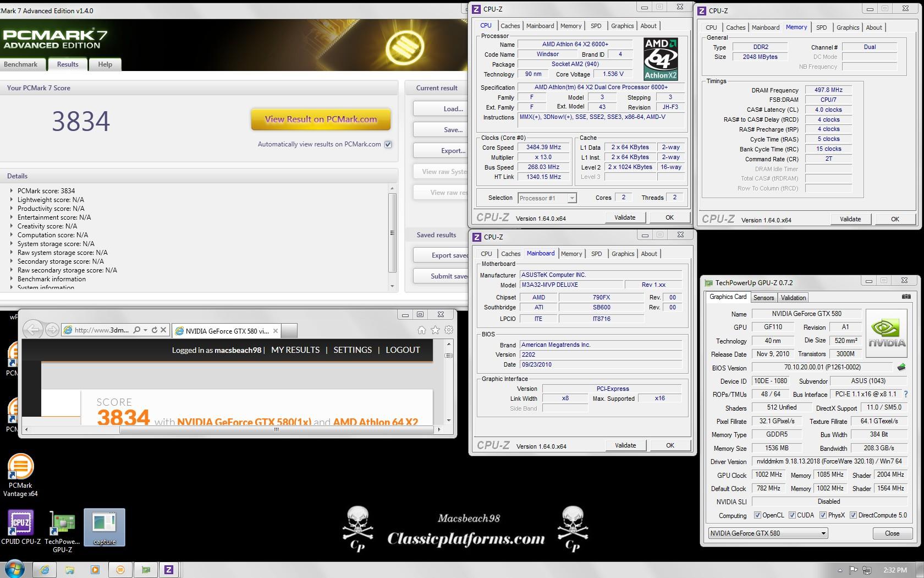Open the PCMark Help tab

click(x=105, y=64)
